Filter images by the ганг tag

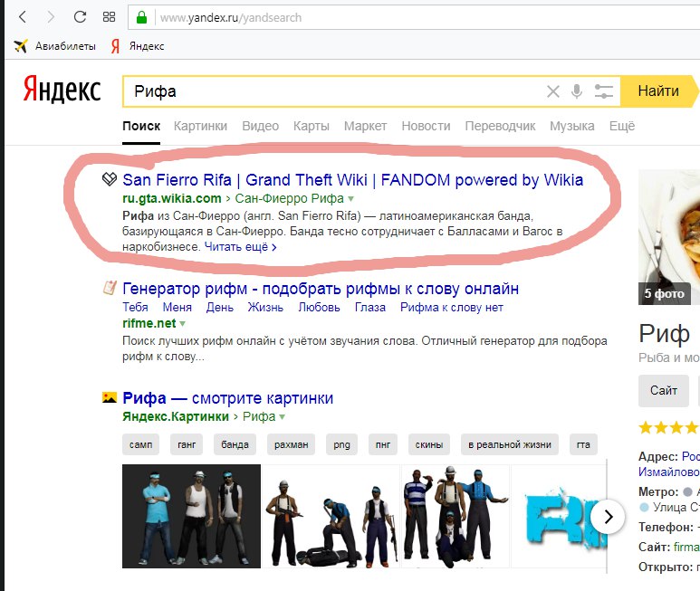187,444
